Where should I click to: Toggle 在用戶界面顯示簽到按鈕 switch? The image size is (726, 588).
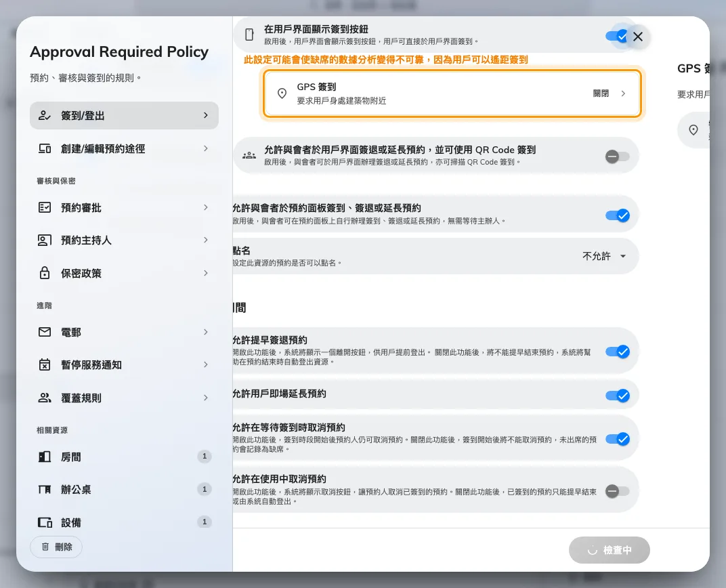[618, 36]
